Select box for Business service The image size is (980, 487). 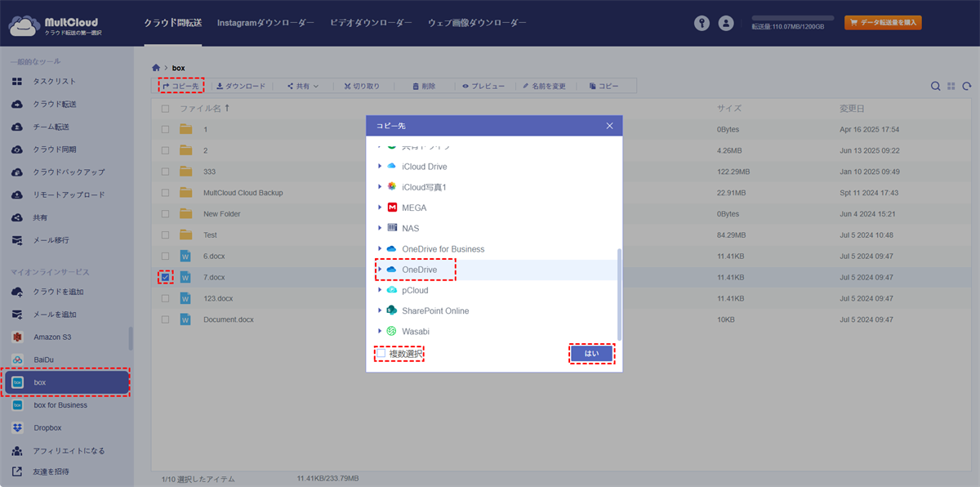click(60, 405)
